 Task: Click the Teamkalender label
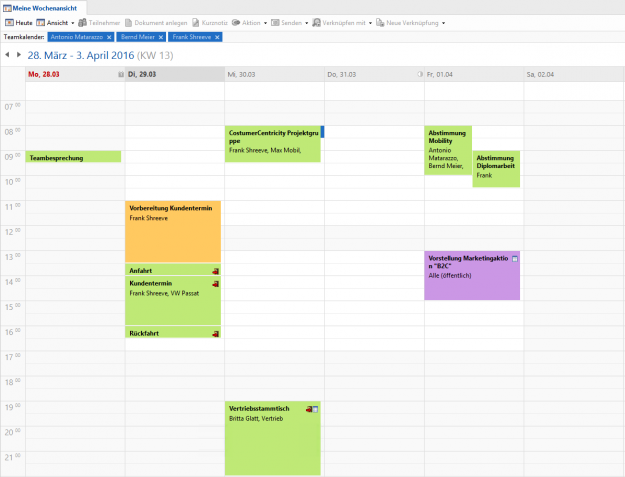(x=24, y=37)
